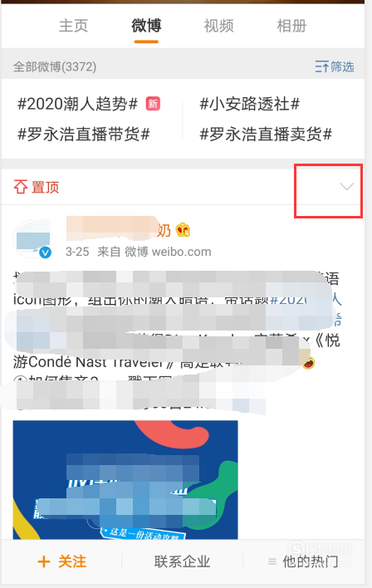
Task: Open the 相册 tab
Action: 291,26
